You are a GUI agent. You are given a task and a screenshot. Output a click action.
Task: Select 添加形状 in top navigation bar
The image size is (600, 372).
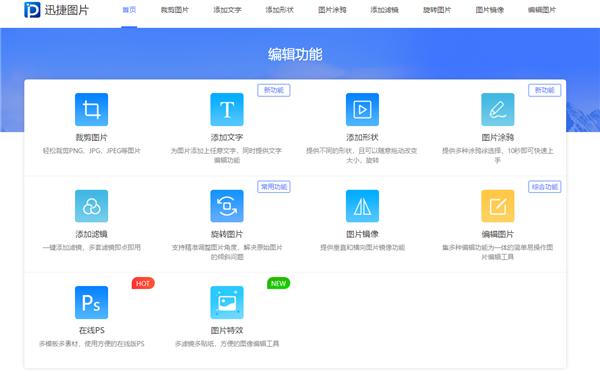coord(280,10)
